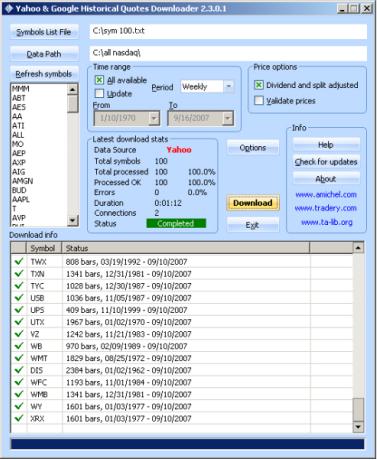Click the blue progress bar at bottom
The width and height of the screenshot is (377, 460).
point(187,444)
